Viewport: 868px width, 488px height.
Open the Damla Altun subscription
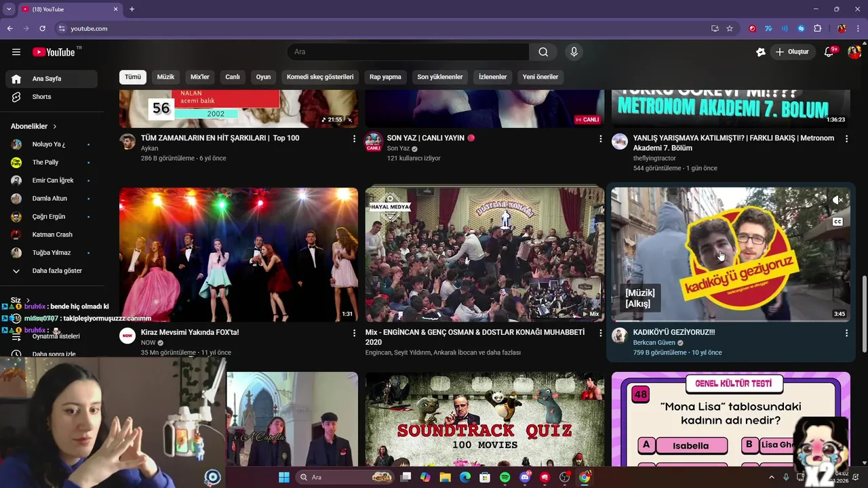[52, 199]
